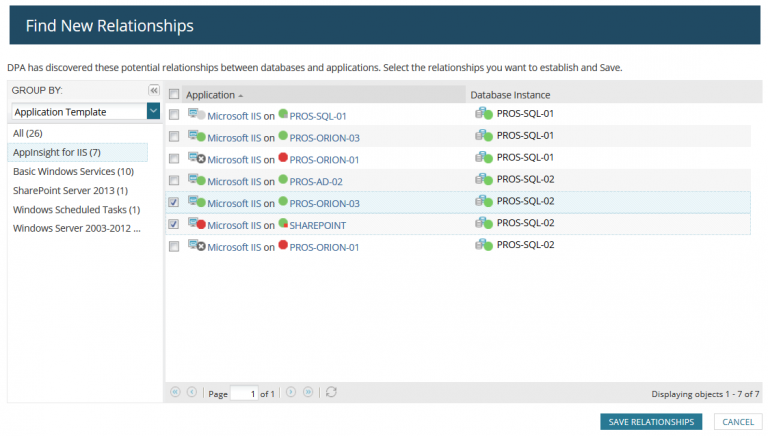Image resolution: width=768 pixels, height=436 pixels.
Task: Open Microsoft IIS link on PROS-AD-02 row
Action: tap(234, 182)
